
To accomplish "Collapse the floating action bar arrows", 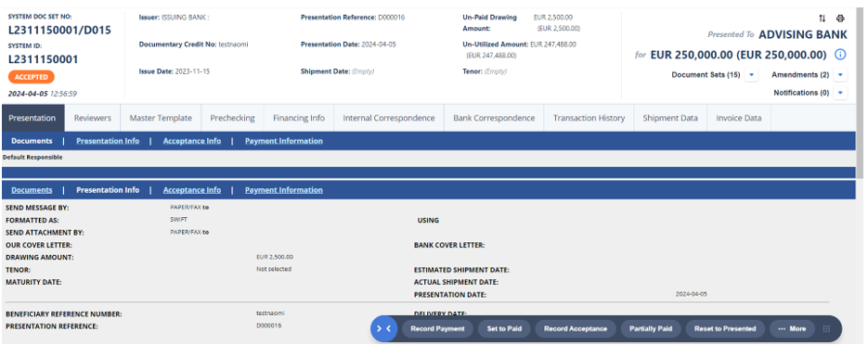I will pyautogui.click(x=383, y=328).
